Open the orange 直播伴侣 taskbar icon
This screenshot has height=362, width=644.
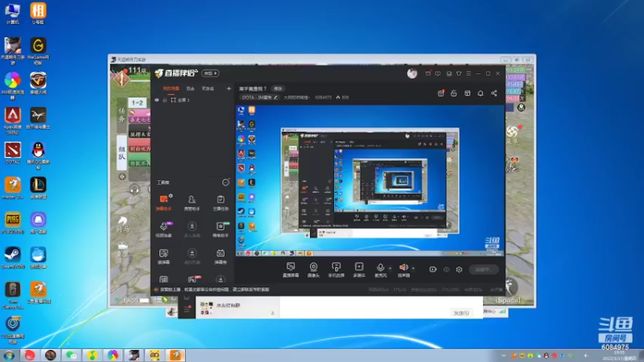click(175, 356)
